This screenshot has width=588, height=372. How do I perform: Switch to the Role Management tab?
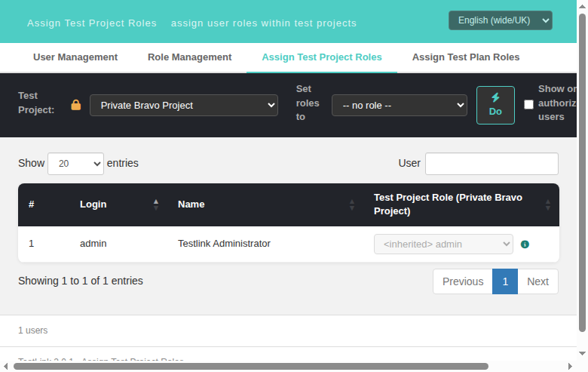pyautogui.click(x=189, y=57)
